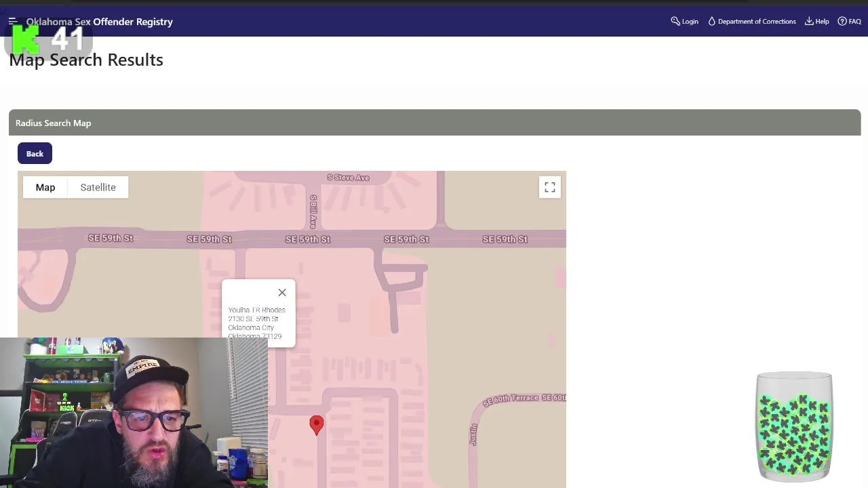Toggle fullscreen map view
Screen dimensions: 868x488
click(550, 187)
